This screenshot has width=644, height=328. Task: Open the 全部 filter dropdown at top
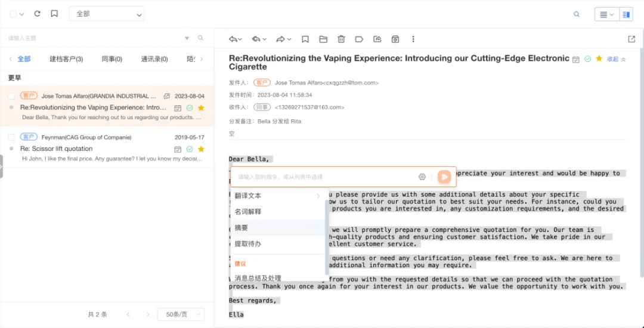tap(107, 14)
